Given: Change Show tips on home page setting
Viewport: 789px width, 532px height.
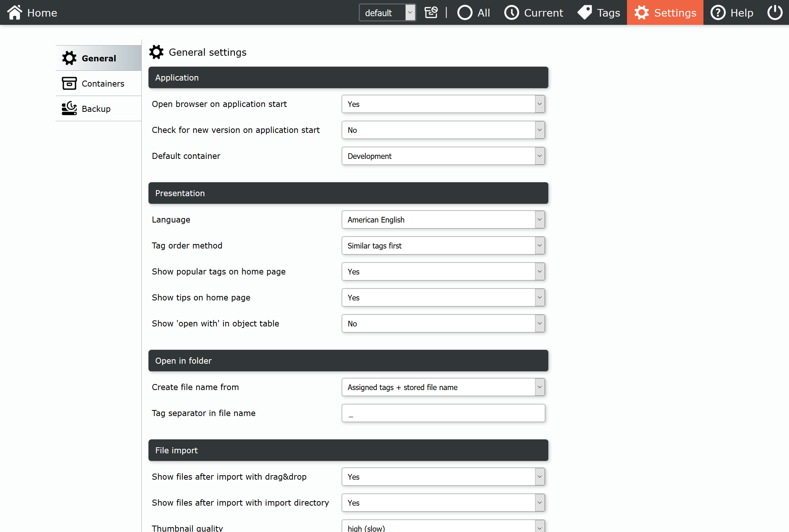Looking at the screenshot, I should pyautogui.click(x=443, y=297).
